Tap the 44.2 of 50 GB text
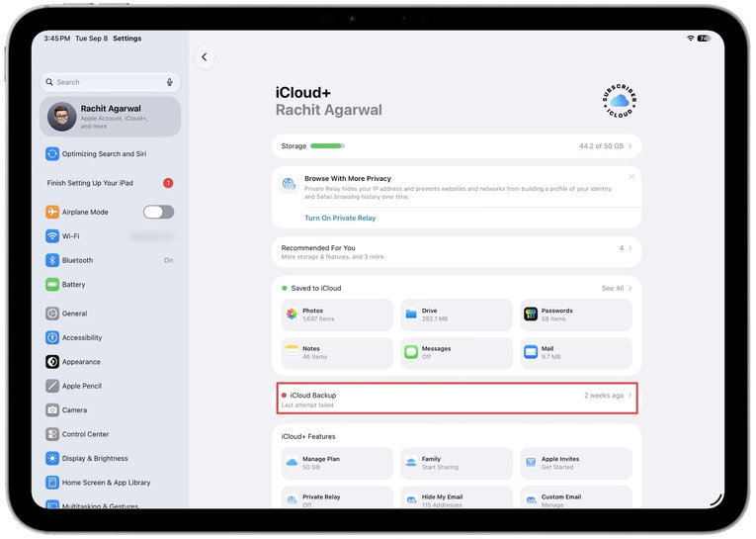The image size is (756, 539). click(601, 145)
